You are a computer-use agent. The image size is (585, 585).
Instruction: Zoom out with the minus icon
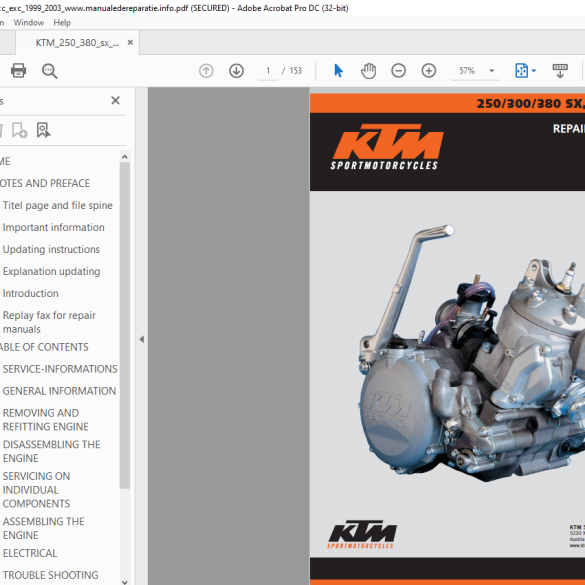(398, 71)
